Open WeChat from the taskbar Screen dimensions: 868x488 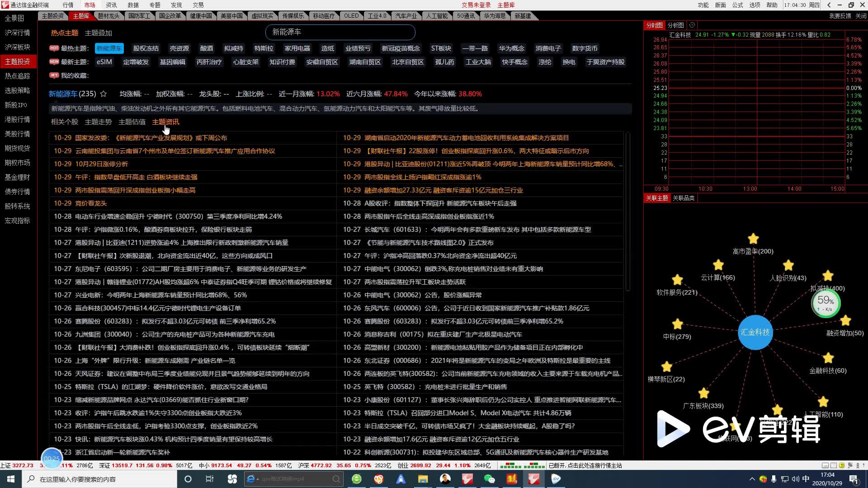click(x=489, y=479)
